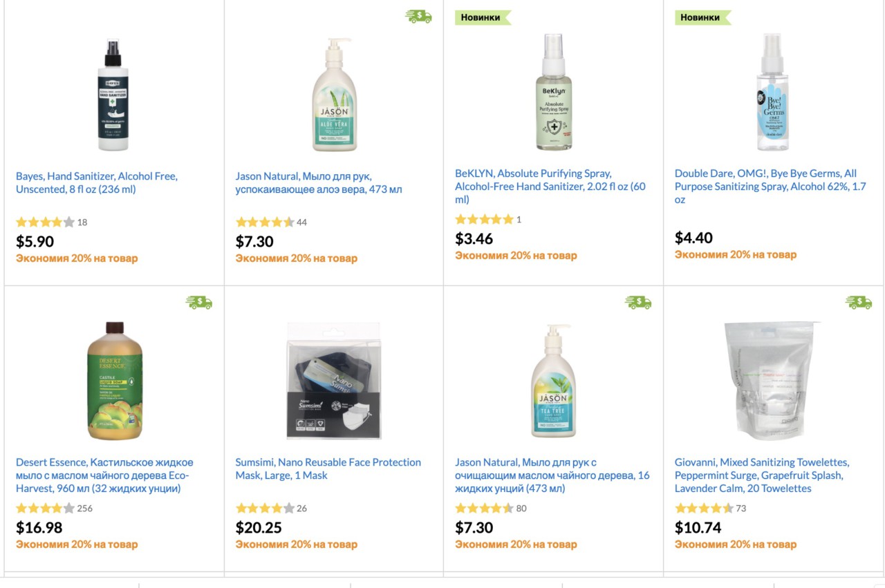This screenshot has height=588, width=885.
Task: Click the star rating with 256 reviews
Action: point(45,509)
